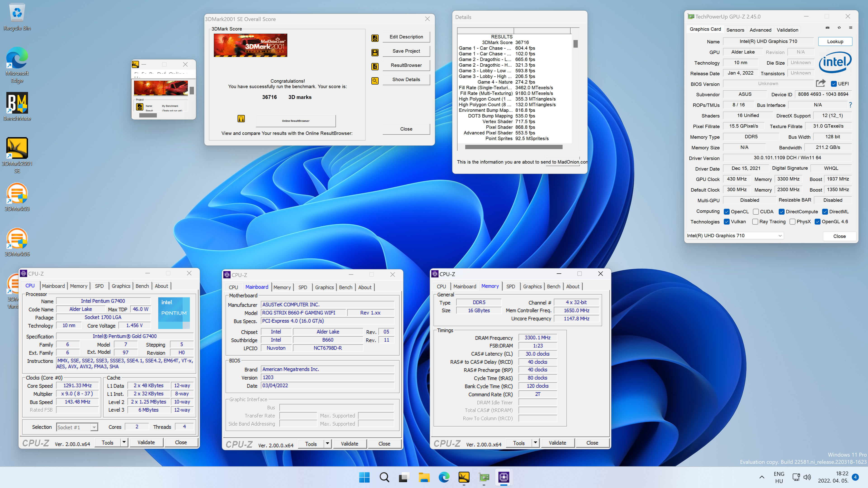Image resolution: width=868 pixels, height=488 pixels.
Task: Open Windows Start menu
Action: coord(364,477)
